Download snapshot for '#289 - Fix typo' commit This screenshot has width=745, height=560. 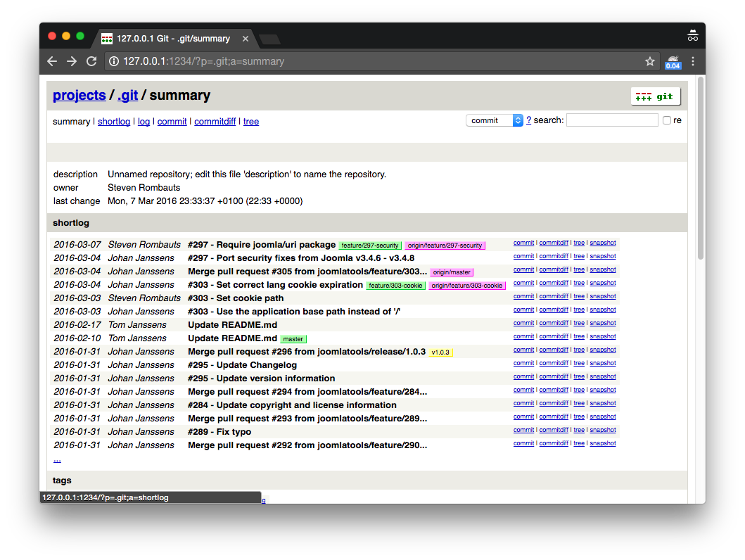pos(602,430)
